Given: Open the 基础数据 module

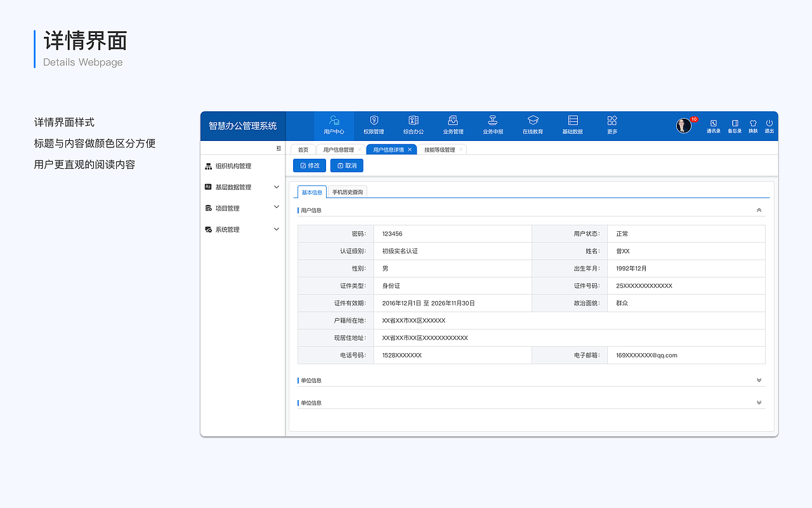Looking at the screenshot, I should coord(572,126).
